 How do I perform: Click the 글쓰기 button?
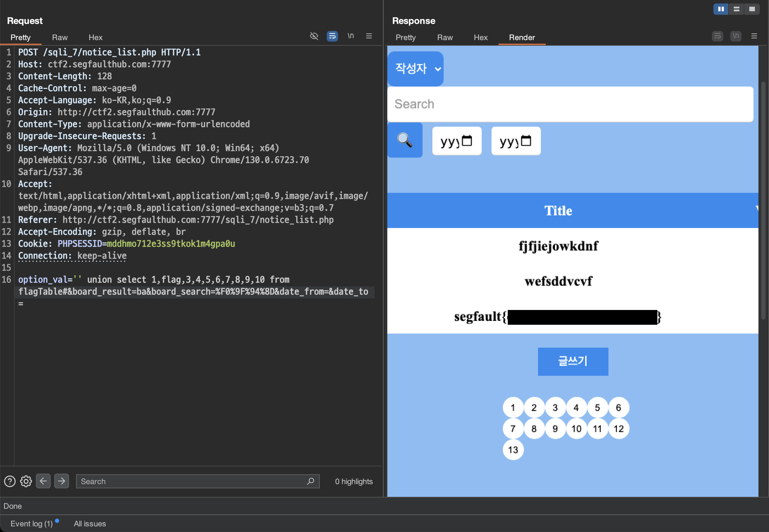[573, 361]
